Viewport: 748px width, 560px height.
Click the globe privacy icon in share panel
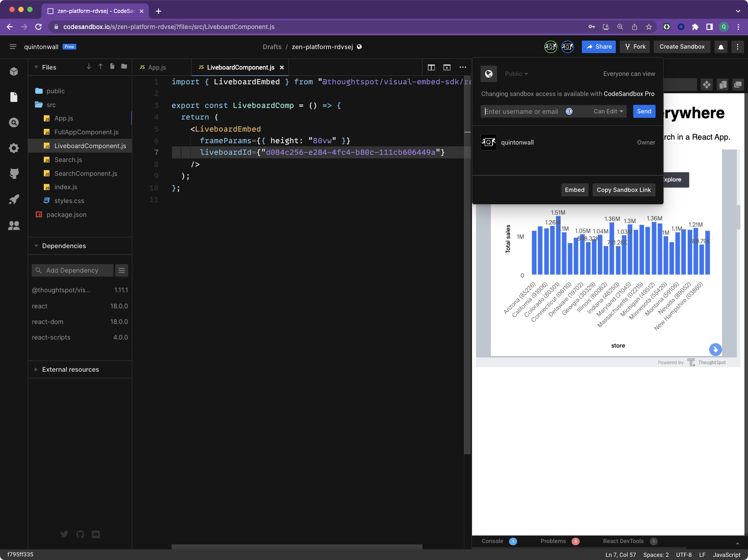tap(489, 74)
